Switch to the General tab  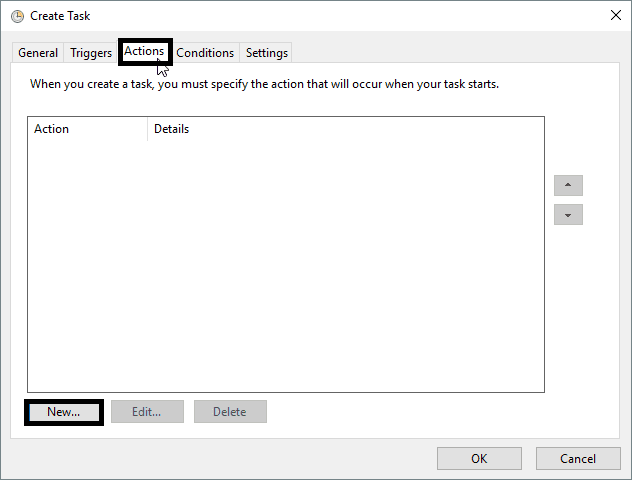(x=38, y=53)
